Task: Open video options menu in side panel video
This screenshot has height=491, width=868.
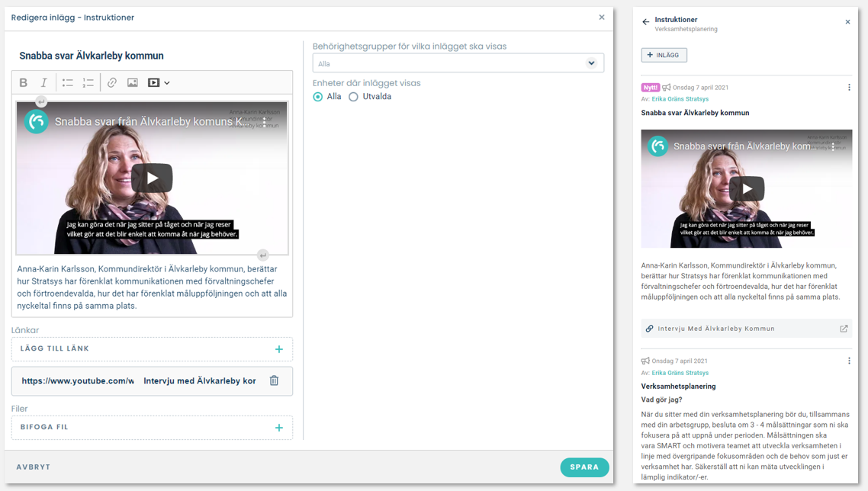Action: pos(833,146)
